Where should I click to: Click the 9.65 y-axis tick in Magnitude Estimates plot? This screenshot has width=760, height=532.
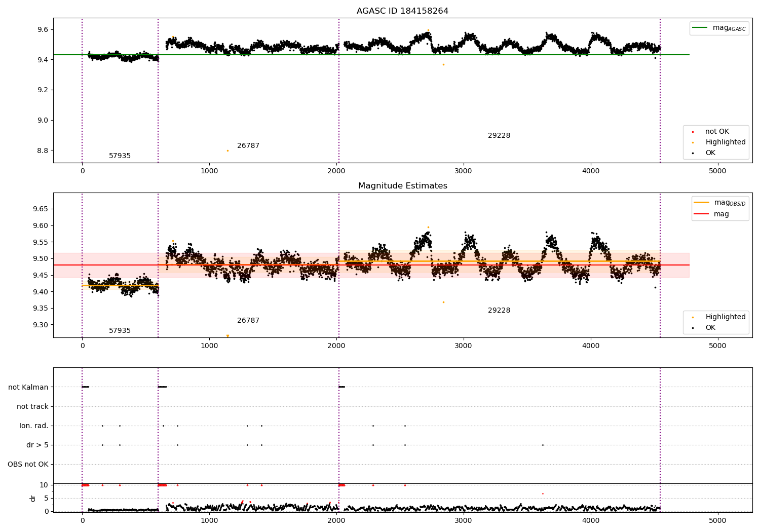[x=41, y=209]
